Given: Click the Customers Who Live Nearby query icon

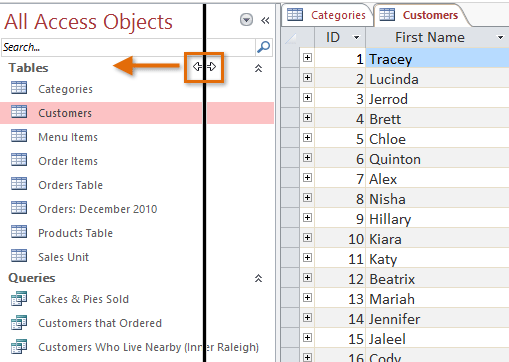Looking at the screenshot, I should tap(19, 347).
